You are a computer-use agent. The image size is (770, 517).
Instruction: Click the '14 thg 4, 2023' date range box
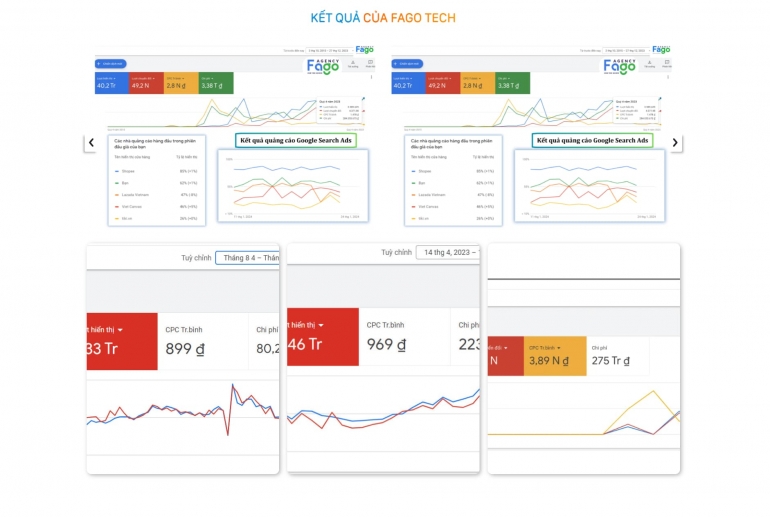tap(448, 252)
